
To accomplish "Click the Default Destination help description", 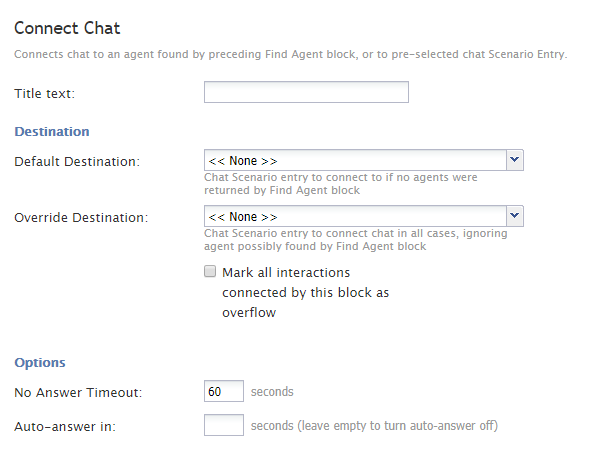I will (x=341, y=184).
